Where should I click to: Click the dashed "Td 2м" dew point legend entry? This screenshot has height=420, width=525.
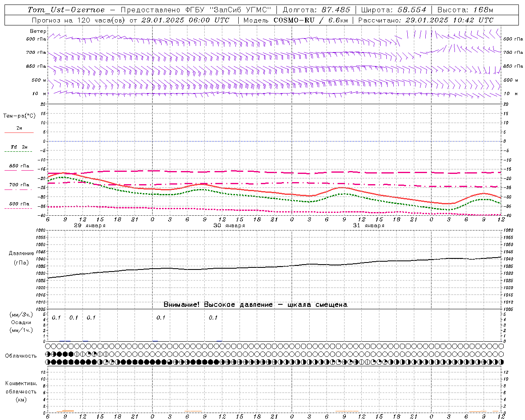(19, 149)
